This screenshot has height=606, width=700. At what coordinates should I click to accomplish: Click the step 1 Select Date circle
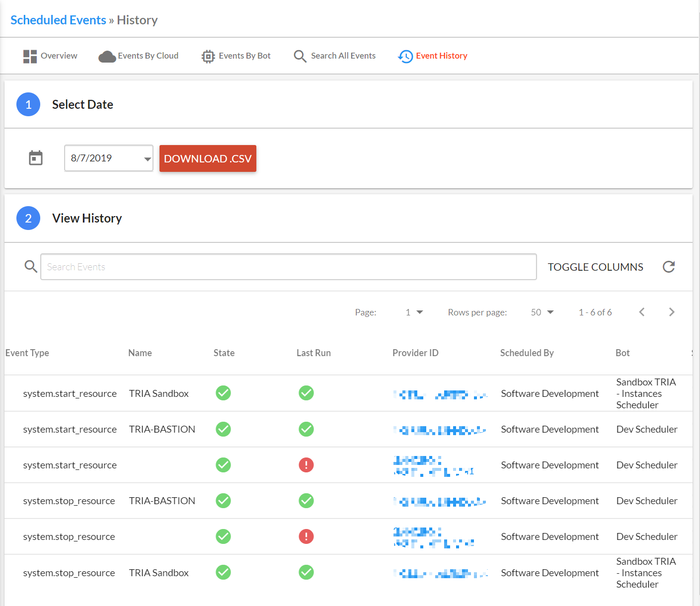(28, 104)
